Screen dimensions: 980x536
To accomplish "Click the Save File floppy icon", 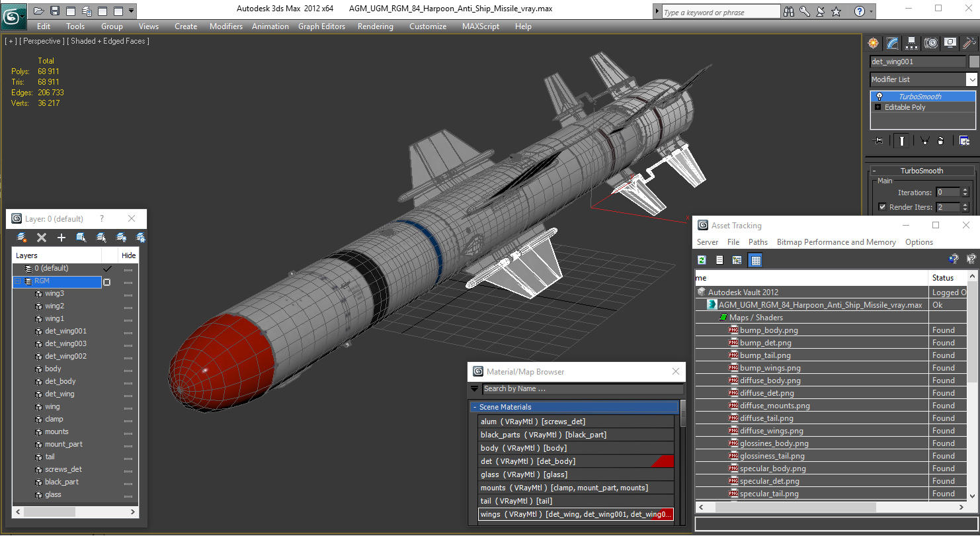I will (55, 11).
